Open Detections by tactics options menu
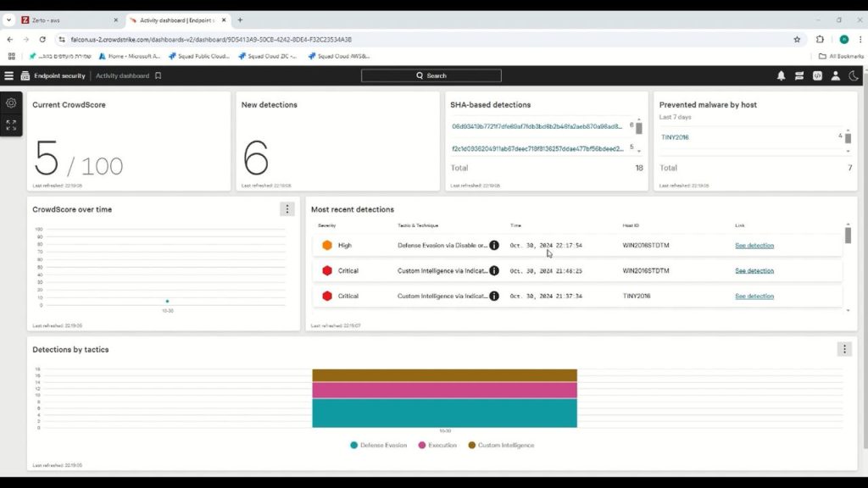This screenshot has width=868, height=488. point(843,349)
